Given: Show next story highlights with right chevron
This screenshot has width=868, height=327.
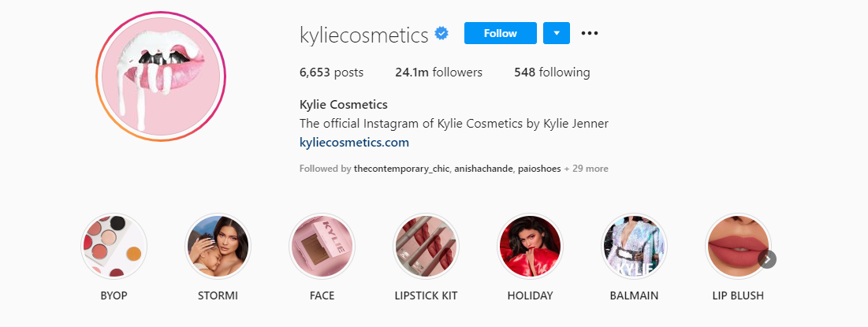Looking at the screenshot, I should [767, 259].
